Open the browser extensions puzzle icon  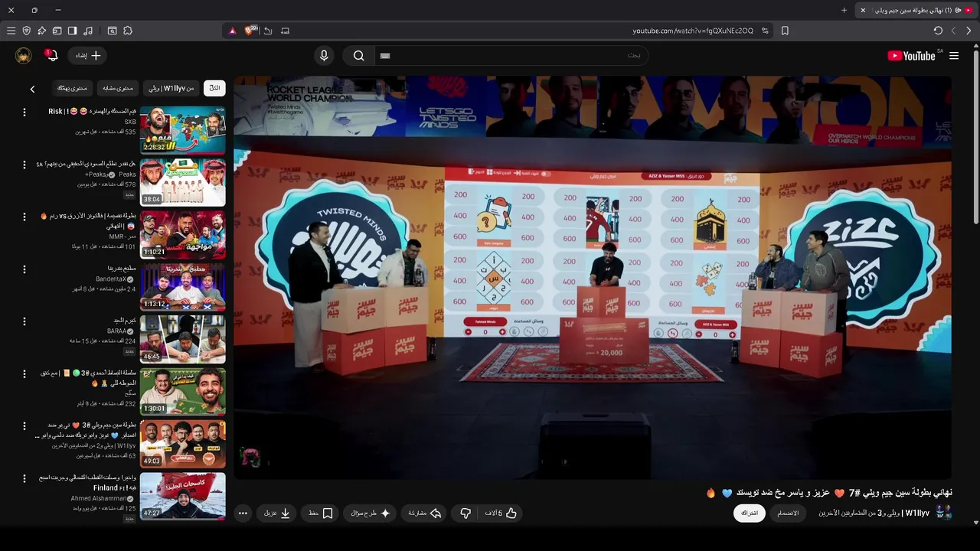(x=128, y=31)
